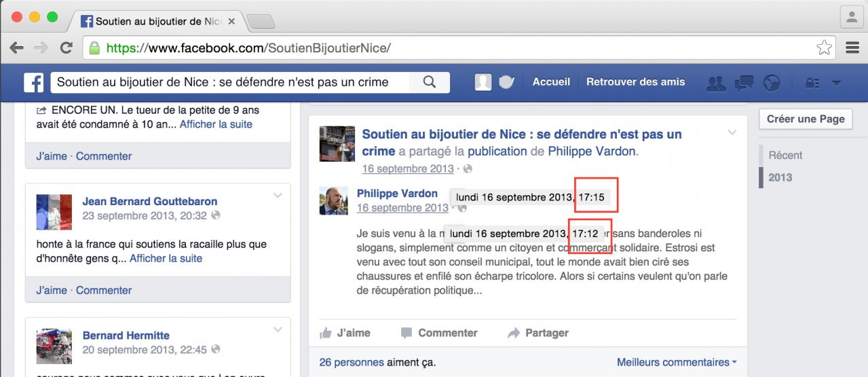Image resolution: width=868 pixels, height=377 pixels.
Task: Open the publication link
Action: (x=497, y=151)
